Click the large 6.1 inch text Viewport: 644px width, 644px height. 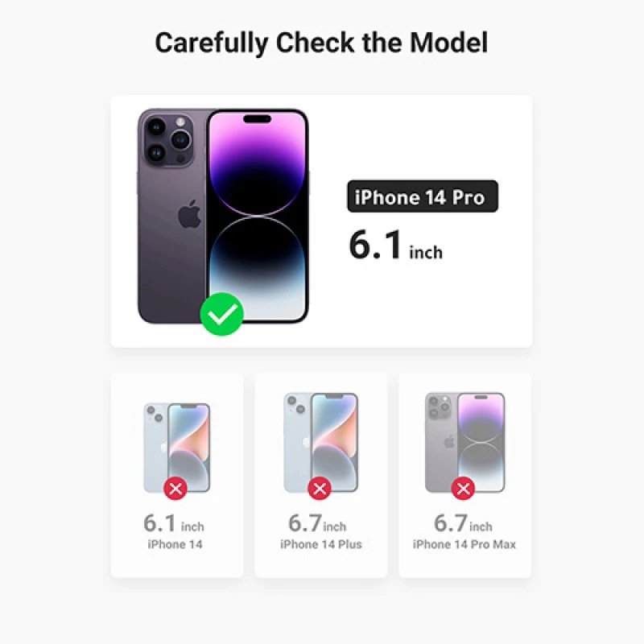tap(395, 245)
